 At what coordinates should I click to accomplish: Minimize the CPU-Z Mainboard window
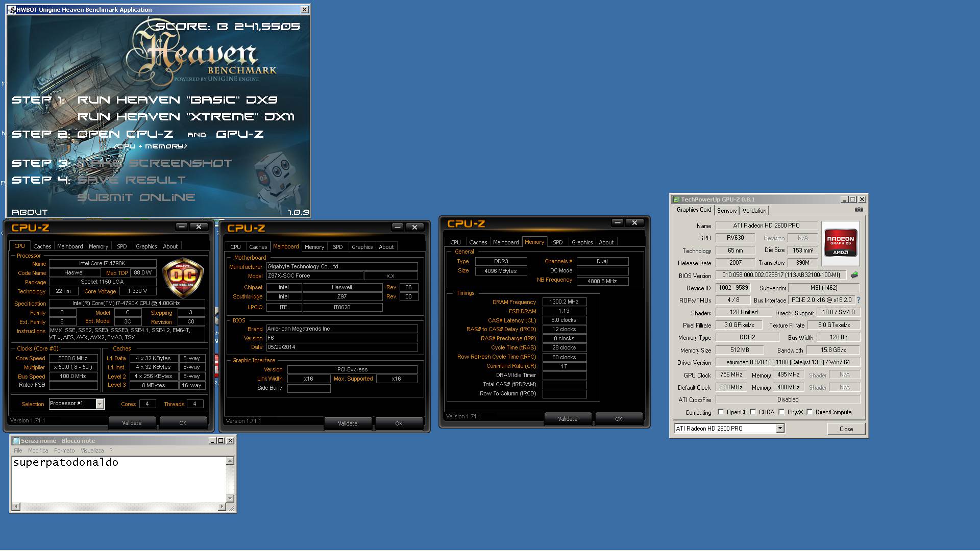[x=398, y=227]
